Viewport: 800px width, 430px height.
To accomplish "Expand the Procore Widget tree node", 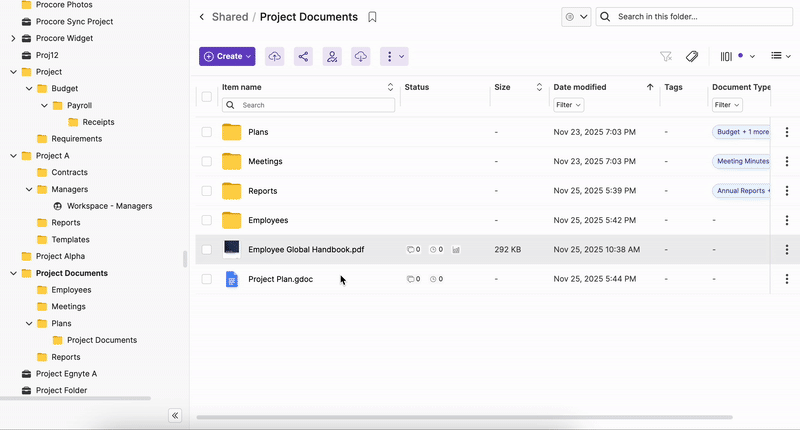I will tap(13, 38).
